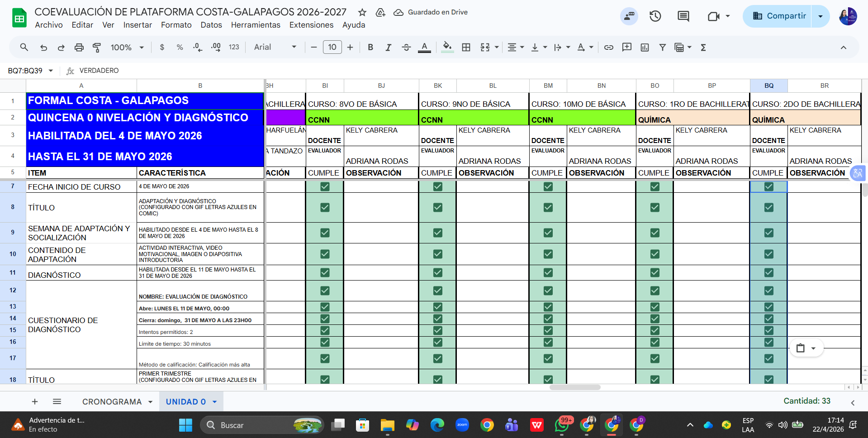Viewport: 868px width, 438px height.
Task: Toggle BO column checkbox for DIAGNÓSTICO row 11
Action: [655, 272]
